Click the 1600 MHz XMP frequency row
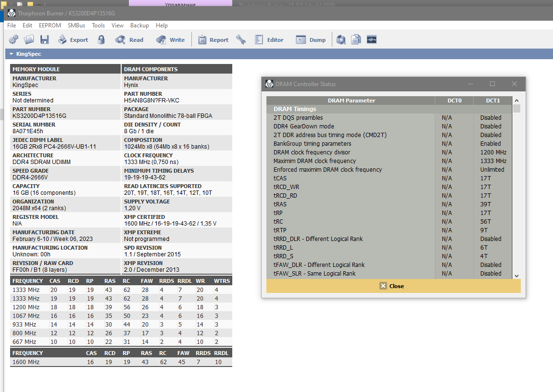Viewport: 553px width, 392px height. tap(121, 362)
